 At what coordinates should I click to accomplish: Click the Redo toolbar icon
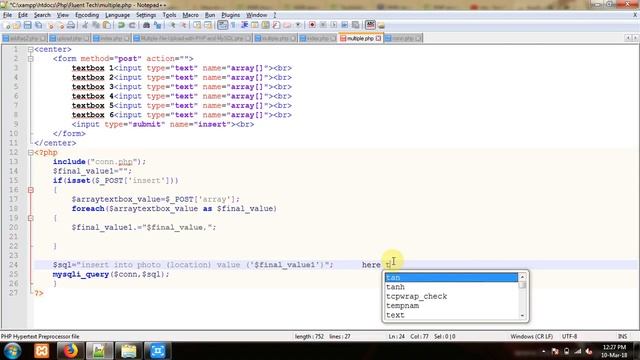tap(132, 25)
